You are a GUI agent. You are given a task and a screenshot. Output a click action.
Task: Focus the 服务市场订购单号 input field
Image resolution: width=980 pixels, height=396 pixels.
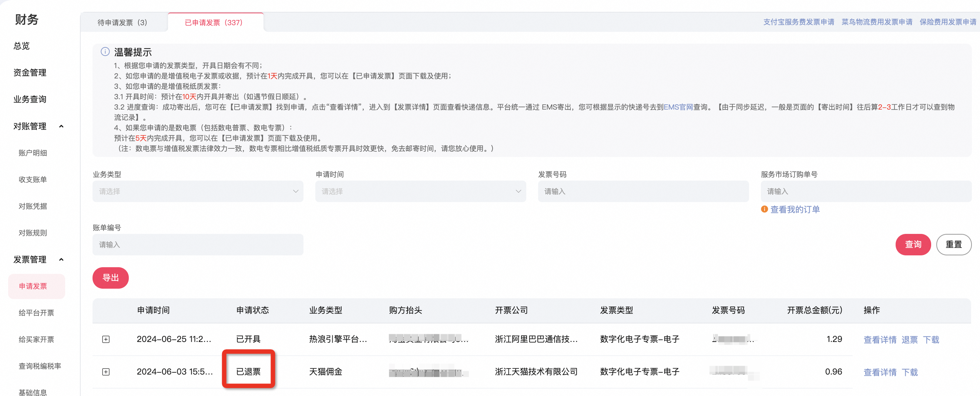pyautogui.click(x=866, y=191)
